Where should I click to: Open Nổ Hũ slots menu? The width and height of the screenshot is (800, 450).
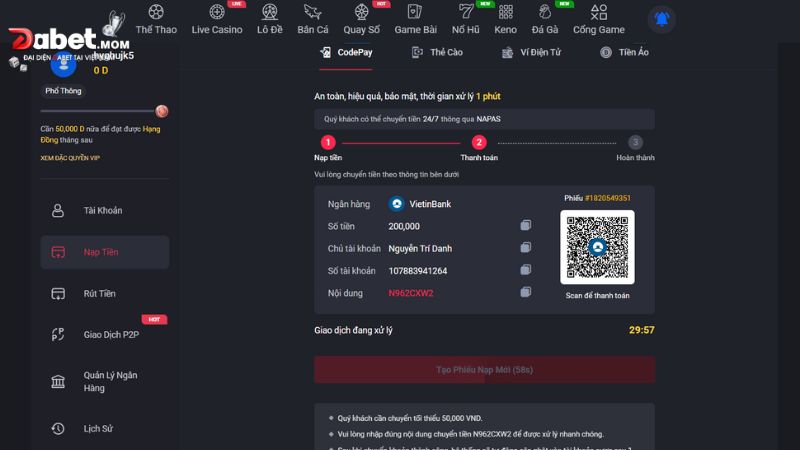pos(465,19)
